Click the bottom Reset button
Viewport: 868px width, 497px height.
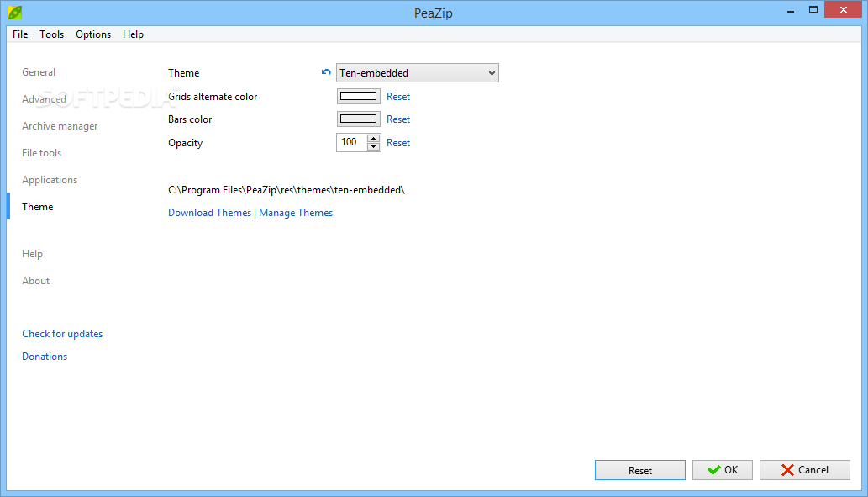640,470
